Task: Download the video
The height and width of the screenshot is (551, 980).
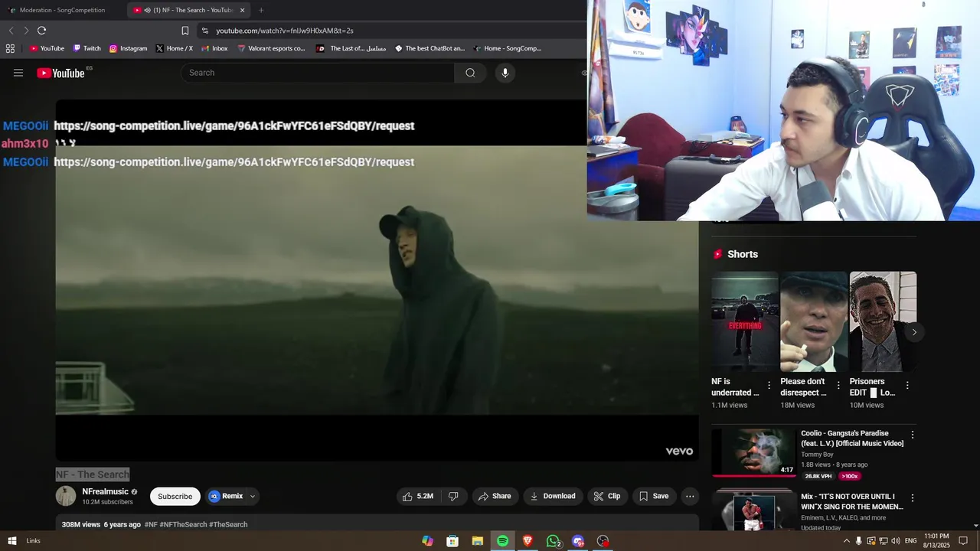Action: pos(553,496)
